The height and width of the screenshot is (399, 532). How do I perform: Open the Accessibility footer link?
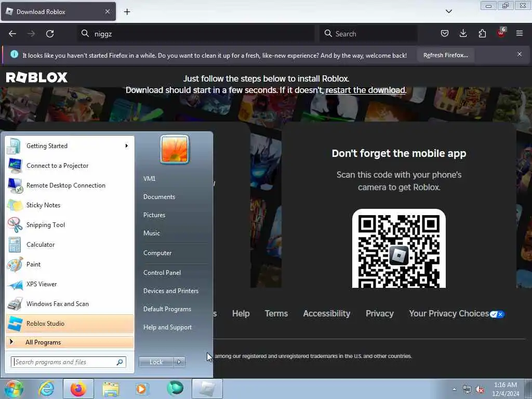[x=327, y=313]
